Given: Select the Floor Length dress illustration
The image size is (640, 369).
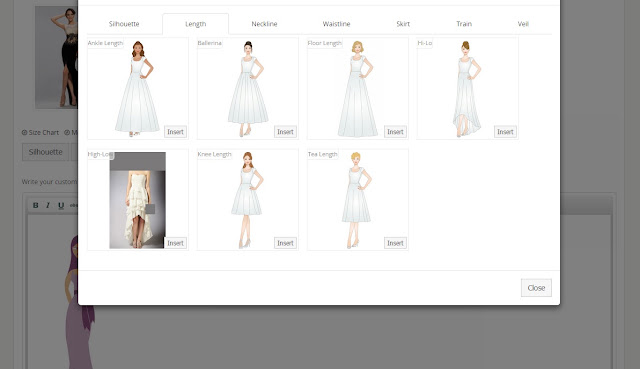Looking at the screenshot, I should [x=358, y=89].
